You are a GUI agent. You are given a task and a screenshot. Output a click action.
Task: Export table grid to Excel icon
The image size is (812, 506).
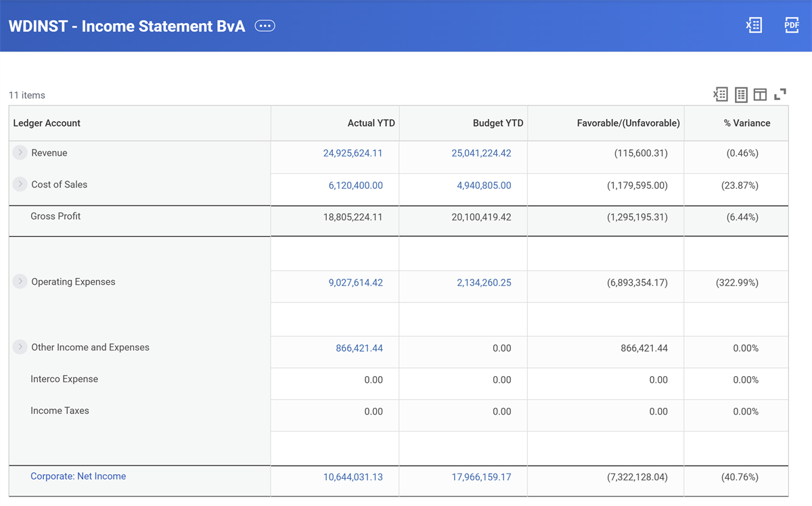[x=721, y=95]
